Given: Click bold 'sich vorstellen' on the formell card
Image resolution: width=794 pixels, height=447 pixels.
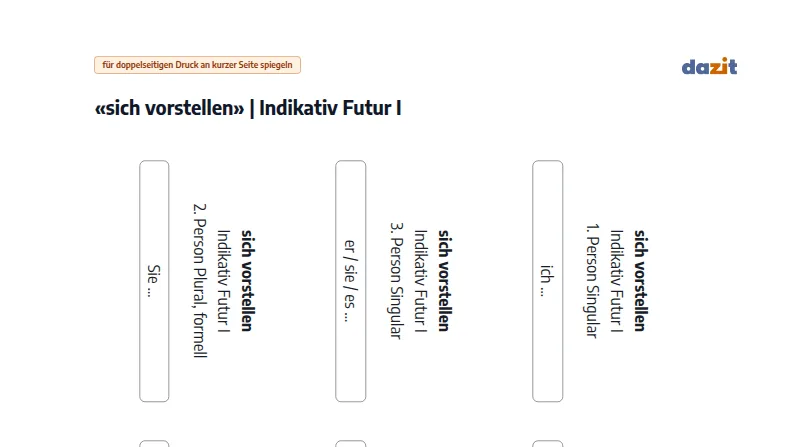Looking at the screenshot, I should point(247,281).
